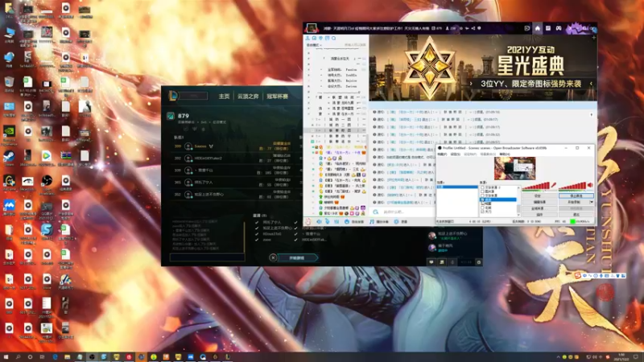
Task: Open the mode dropdown below YY channel toolbar
Action: tap(314, 45)
